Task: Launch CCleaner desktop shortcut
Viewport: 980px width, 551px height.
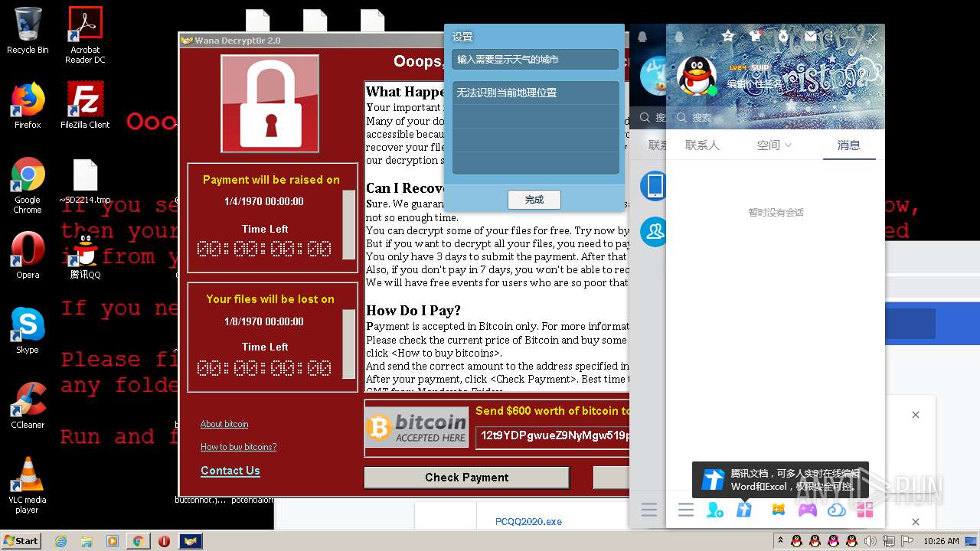Action: (28, 405)
